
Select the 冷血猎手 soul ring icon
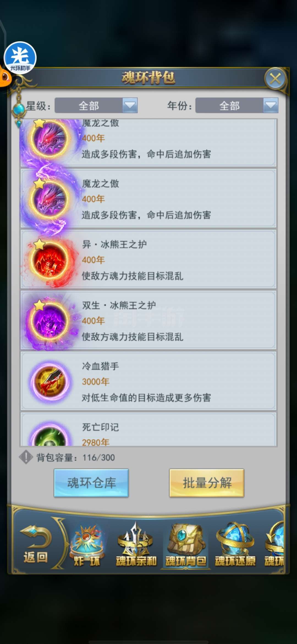click(50, 382)
